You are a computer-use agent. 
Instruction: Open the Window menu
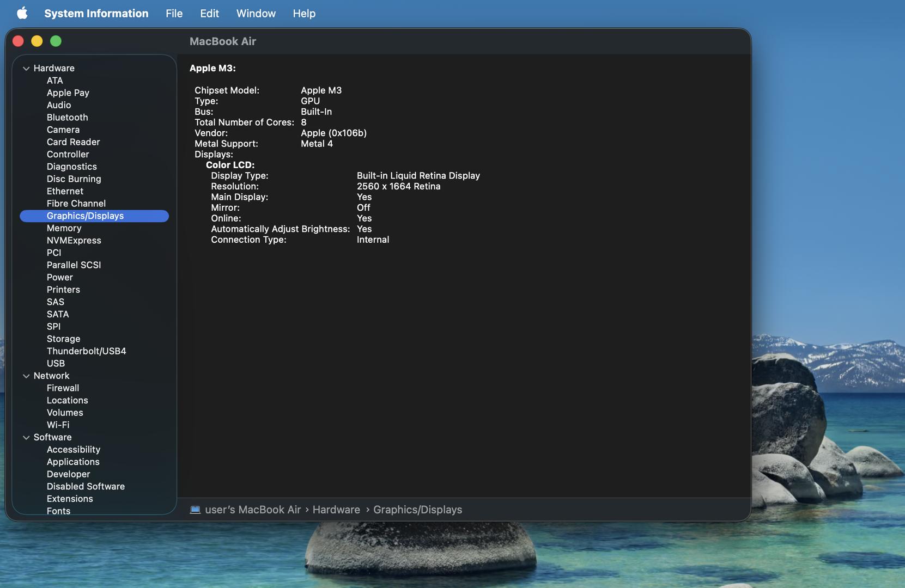pyautogui.click(x=256, y=13)
